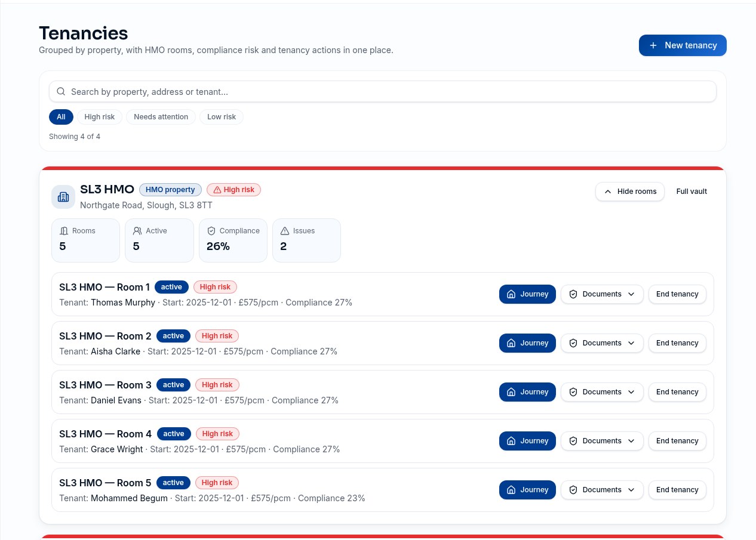
Task: Click tenant name Mohammed Begum
Action: [129, 498]
